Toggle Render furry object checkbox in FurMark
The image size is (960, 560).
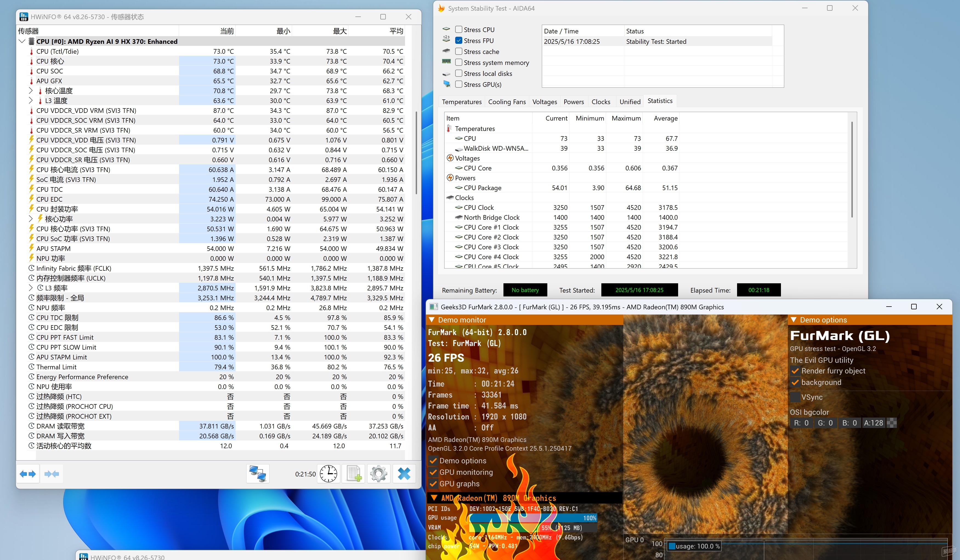(x=795, y=371)
